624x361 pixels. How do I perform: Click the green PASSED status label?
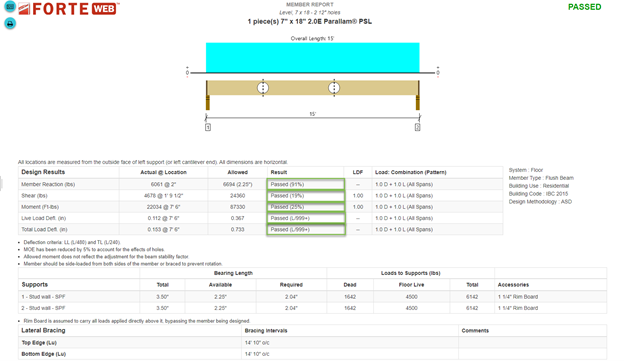tap(584, 7)
